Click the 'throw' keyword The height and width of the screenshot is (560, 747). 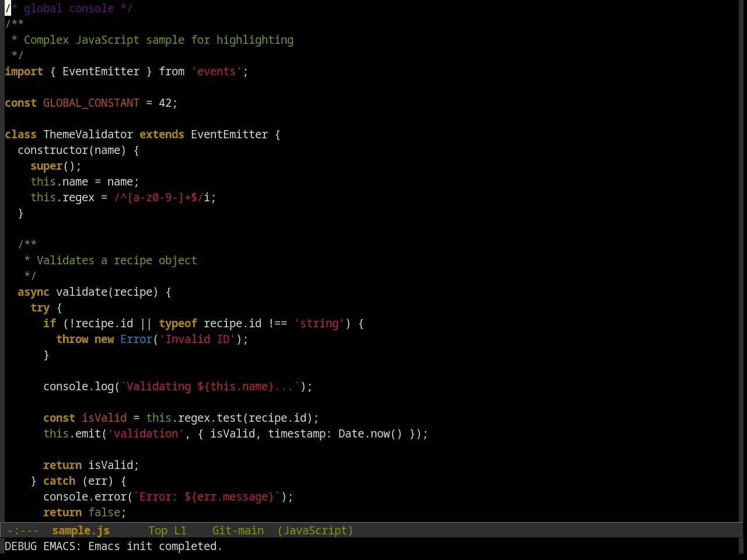pyautogui.click(x=72, y=339)
